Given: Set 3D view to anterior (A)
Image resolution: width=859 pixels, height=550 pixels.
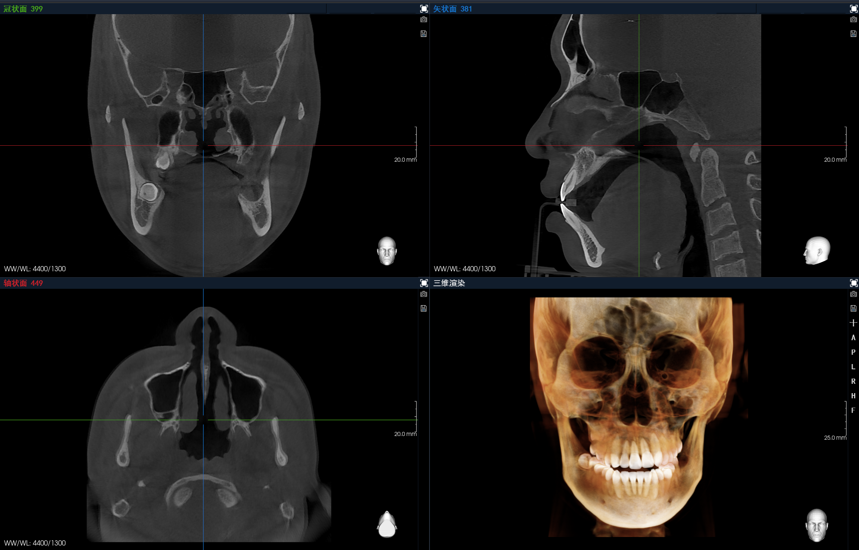Looking at the screenshot, I should pyautogui.click(x=853, y=338).
